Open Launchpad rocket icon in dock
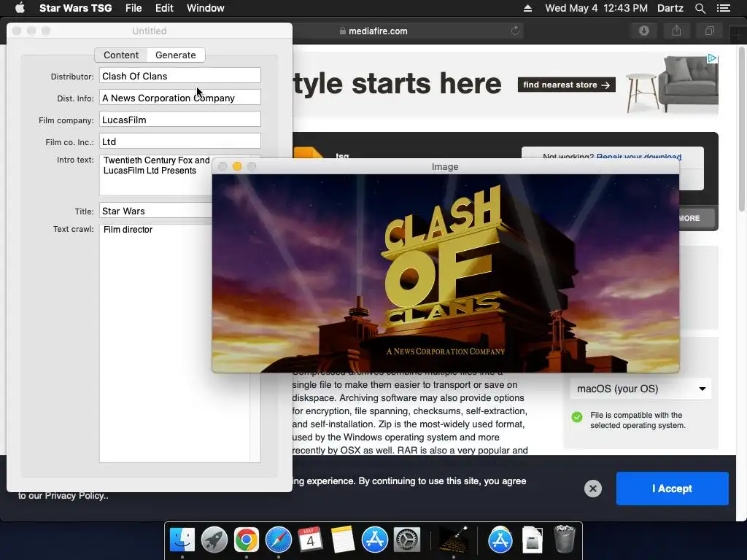 pos(214,540)
